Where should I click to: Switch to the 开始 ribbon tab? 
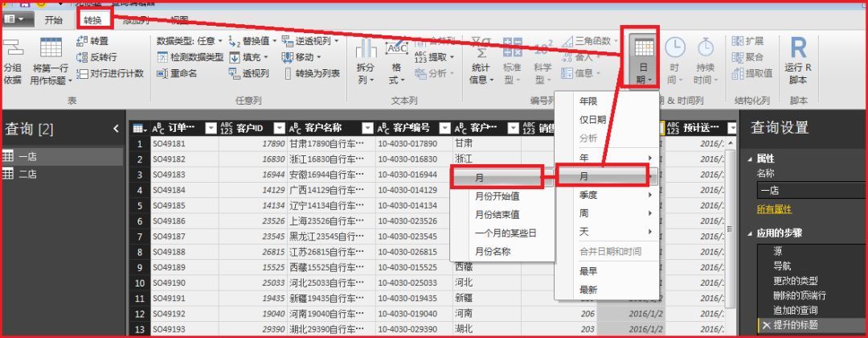(x=53, y=19)
